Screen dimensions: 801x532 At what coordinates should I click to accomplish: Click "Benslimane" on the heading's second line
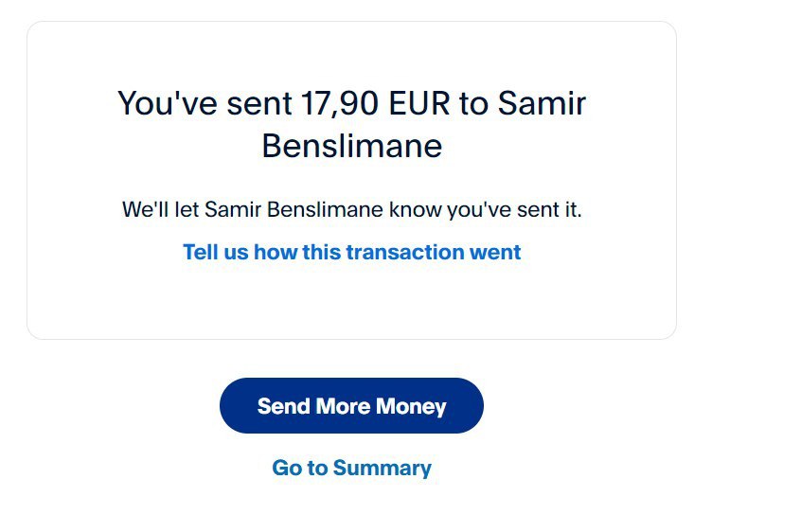coord(351,147)
